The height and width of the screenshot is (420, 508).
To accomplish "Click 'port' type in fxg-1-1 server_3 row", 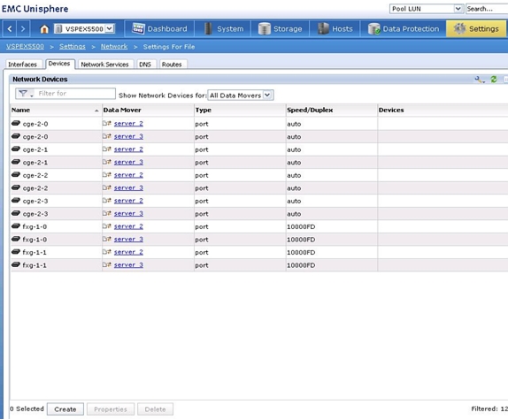I will (x=202, y=265).
